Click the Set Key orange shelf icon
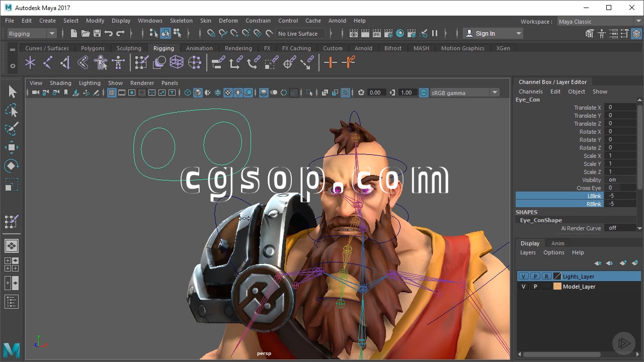This screenshot has width=644, height=362. click(x=330, y=62)
